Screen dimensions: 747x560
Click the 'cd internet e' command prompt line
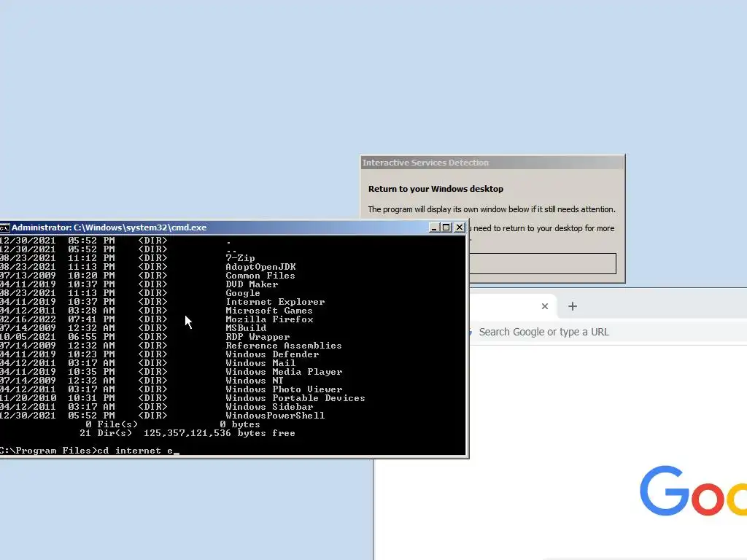90,451
